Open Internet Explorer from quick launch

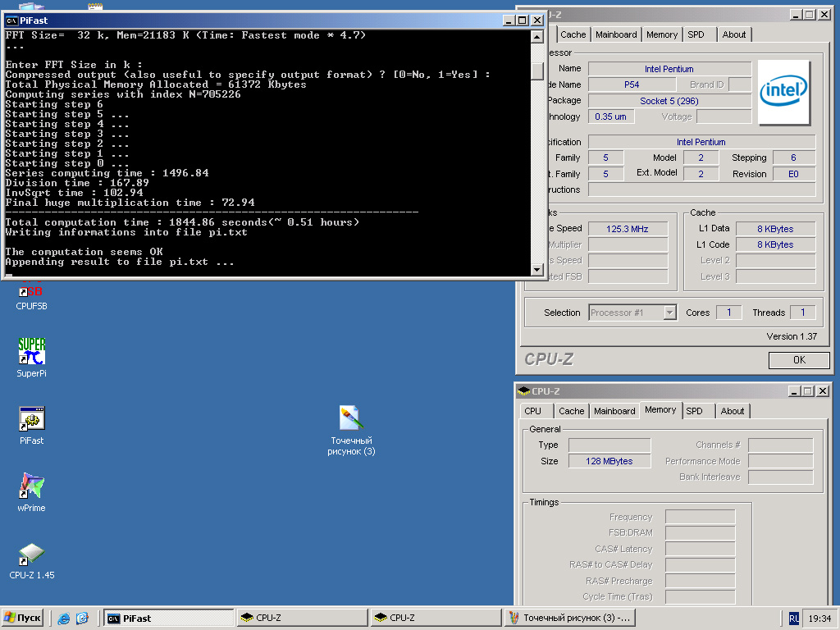64,619
